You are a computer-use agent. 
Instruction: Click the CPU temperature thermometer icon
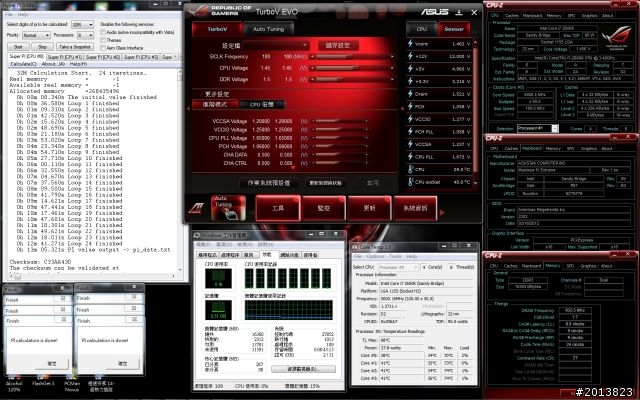[410, 169]
